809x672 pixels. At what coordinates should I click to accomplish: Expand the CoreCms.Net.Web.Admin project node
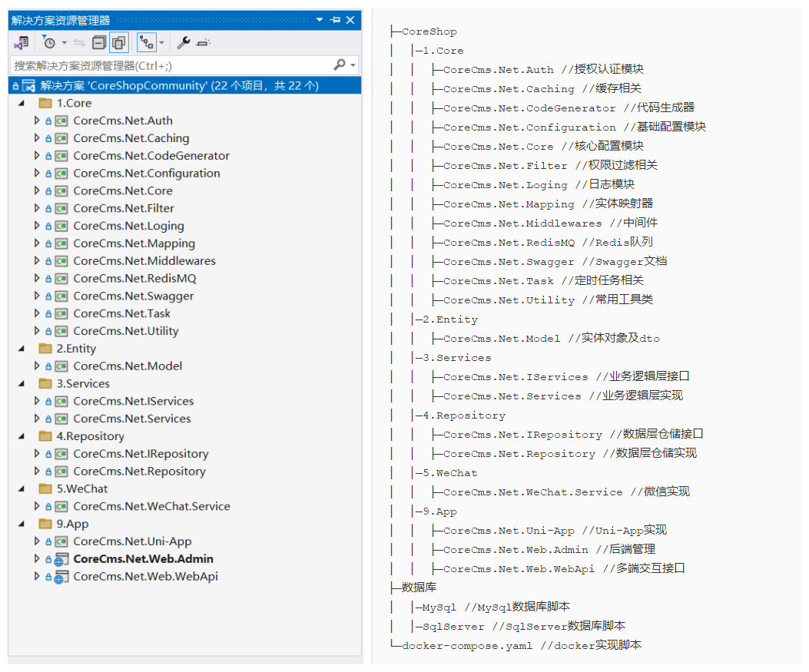pyautogui.click(x=37, y=558)
